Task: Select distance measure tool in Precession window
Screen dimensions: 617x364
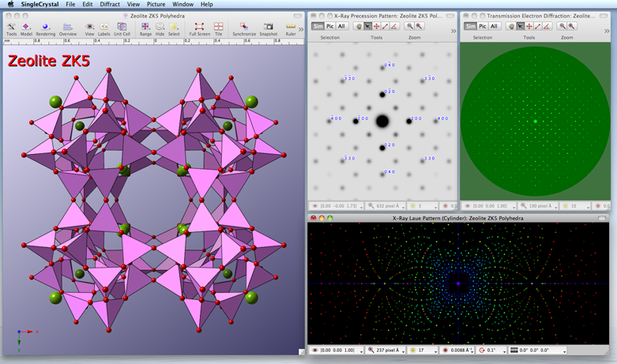Action: click(386, 26)
